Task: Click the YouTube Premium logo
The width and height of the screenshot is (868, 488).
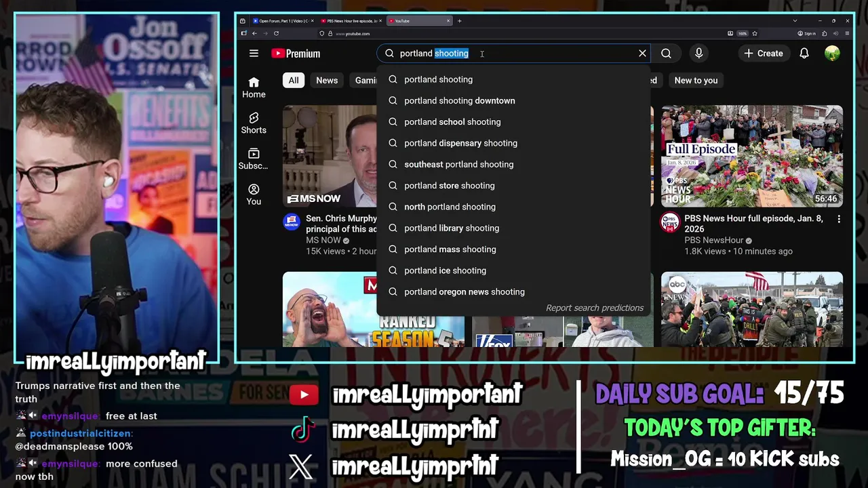Action: click(296, 54)
